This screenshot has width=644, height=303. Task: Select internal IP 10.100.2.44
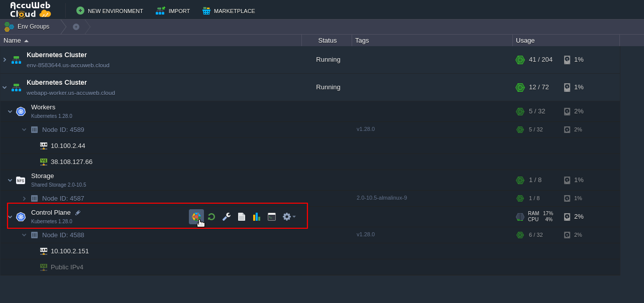(x=68, y=146)
